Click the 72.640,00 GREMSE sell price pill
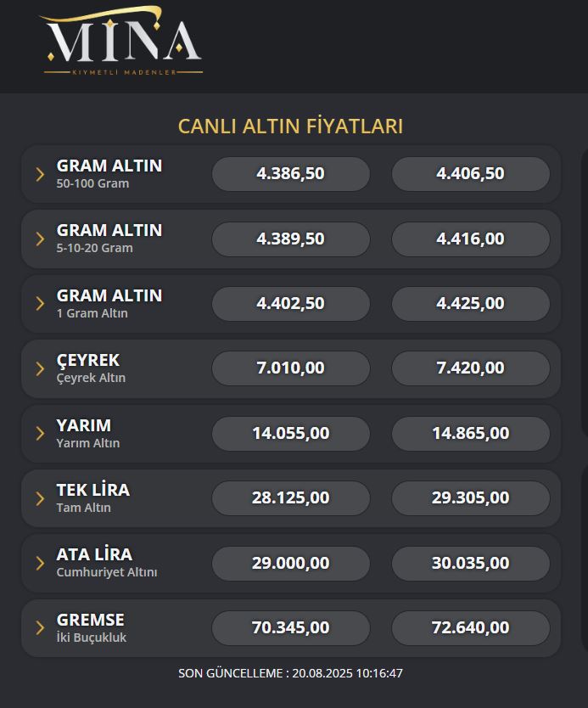 pos(470,627)
